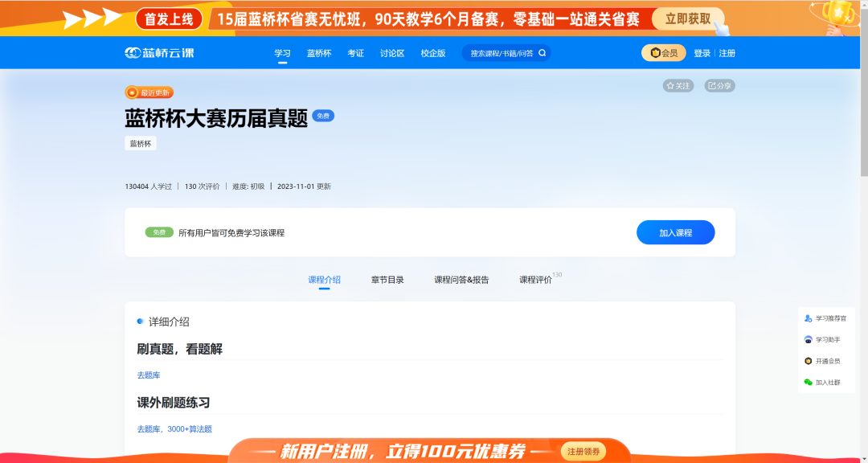Open the 校企版 nav item
This screenshot has height=463, width=868.
(x=433, y=53)
